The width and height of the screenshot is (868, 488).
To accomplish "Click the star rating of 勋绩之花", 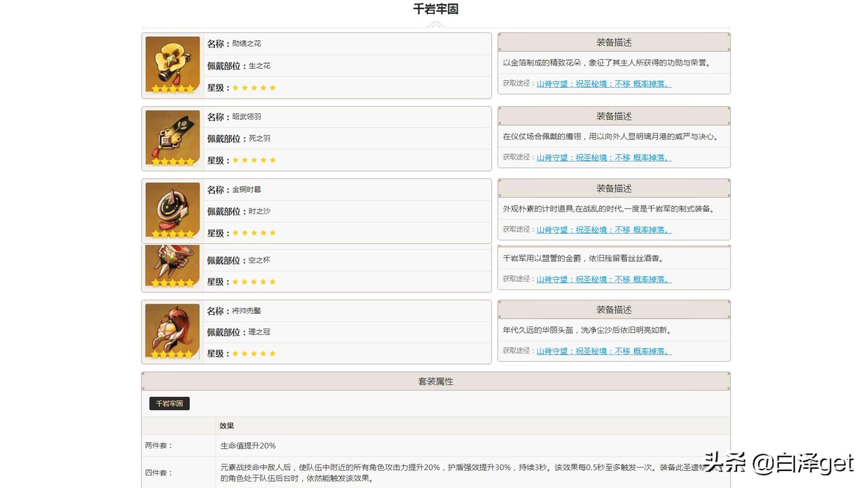I will (254, 88).
